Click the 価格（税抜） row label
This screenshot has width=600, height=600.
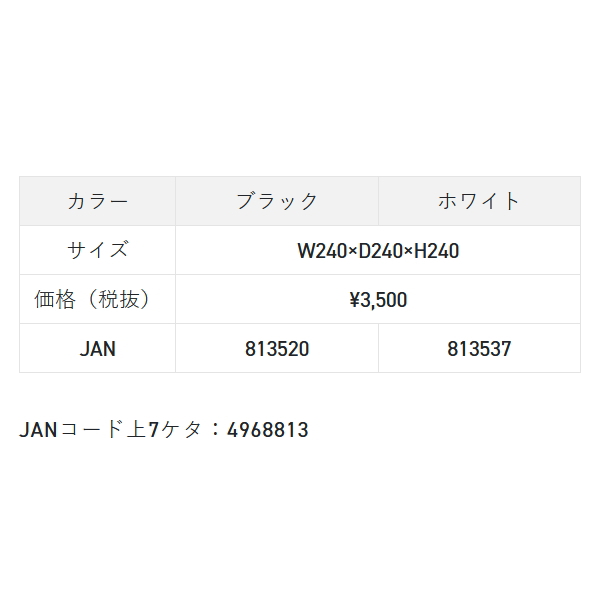click(97, 300)
